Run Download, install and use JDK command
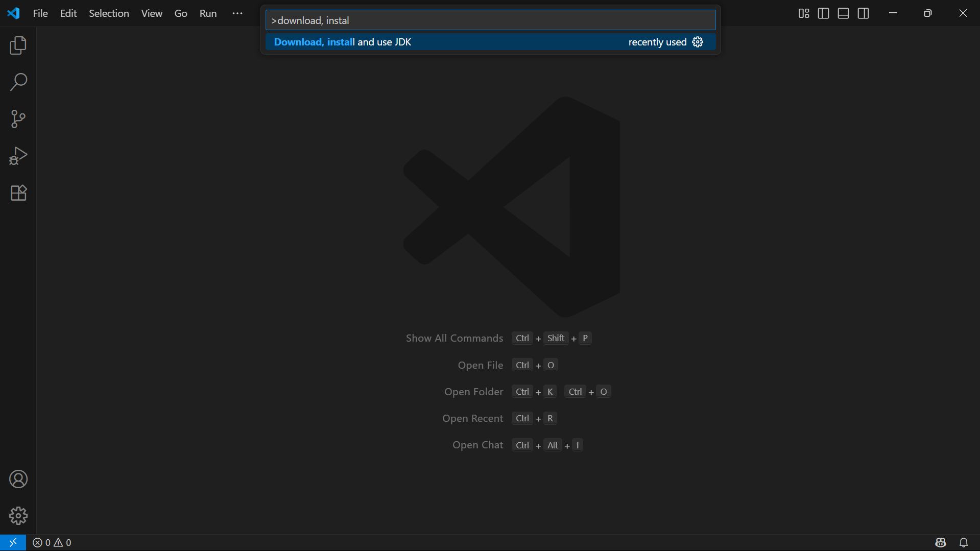Viewport: 980px width, 551px height. [342, 42]
